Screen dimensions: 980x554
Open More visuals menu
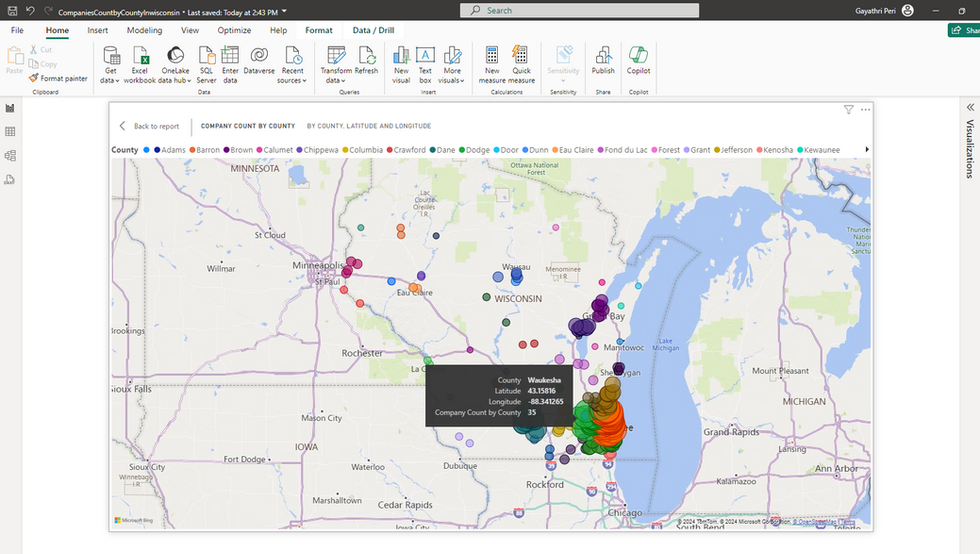[451, 64]
